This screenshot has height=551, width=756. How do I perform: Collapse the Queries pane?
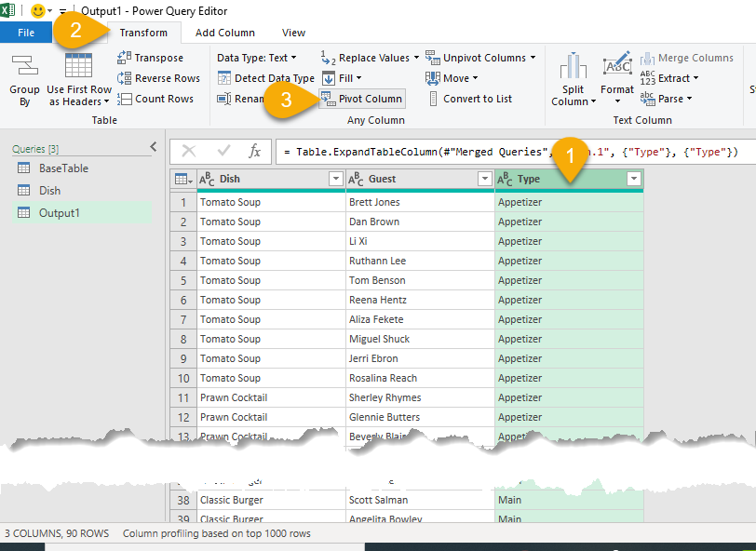tap(154, 147)
